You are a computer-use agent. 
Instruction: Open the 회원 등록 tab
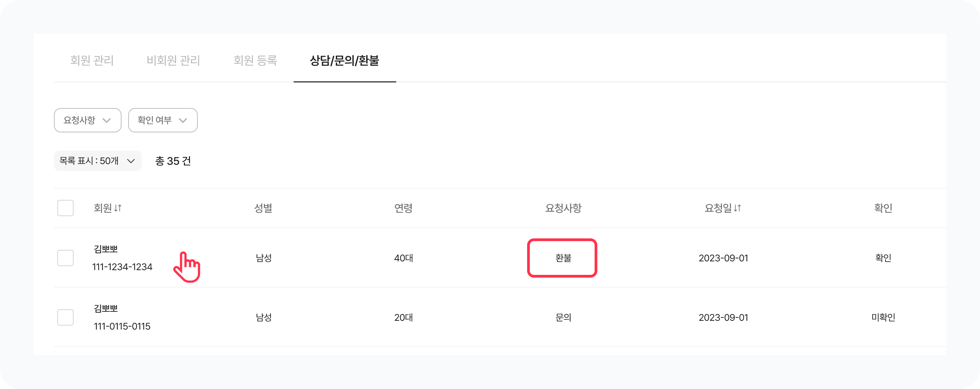point(255,60)
